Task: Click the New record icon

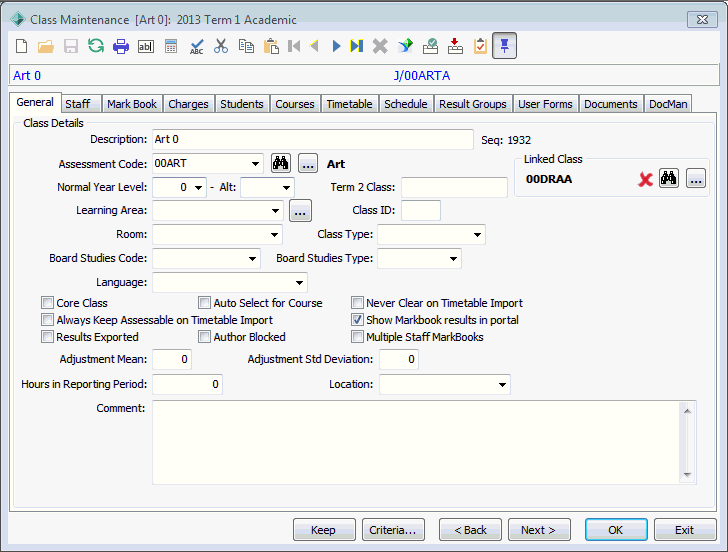Action: (x=21, y=46)
